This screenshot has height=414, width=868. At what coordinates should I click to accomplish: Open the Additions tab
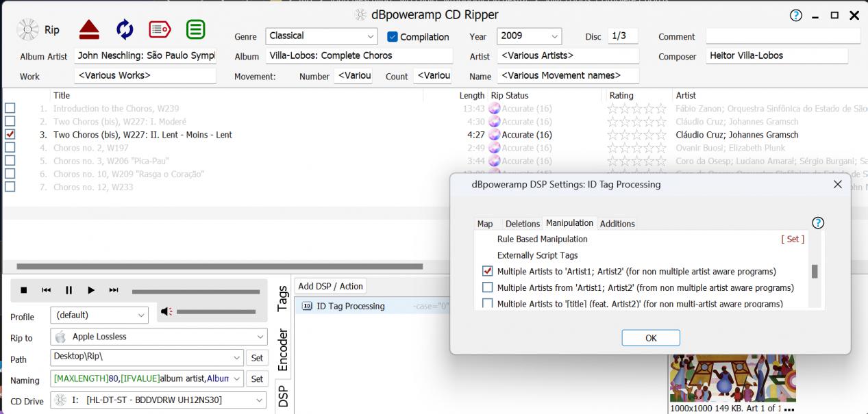[x=617, y=224]
